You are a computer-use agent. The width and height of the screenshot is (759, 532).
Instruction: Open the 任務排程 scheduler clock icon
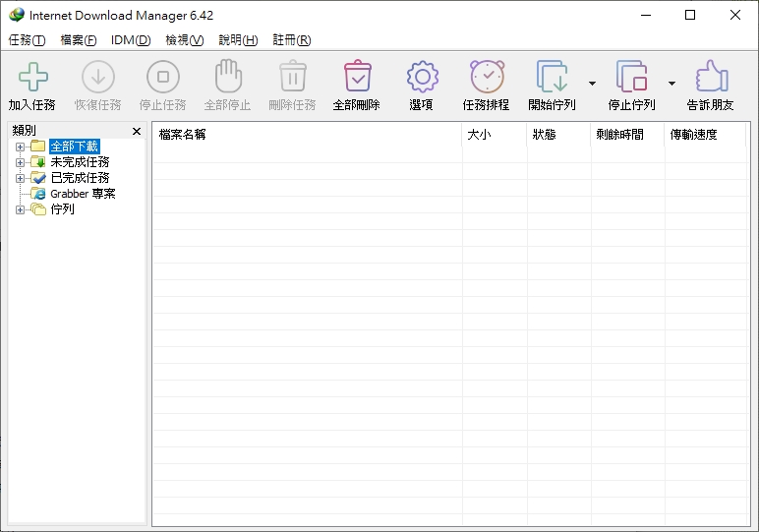click(x=486, y=78)
